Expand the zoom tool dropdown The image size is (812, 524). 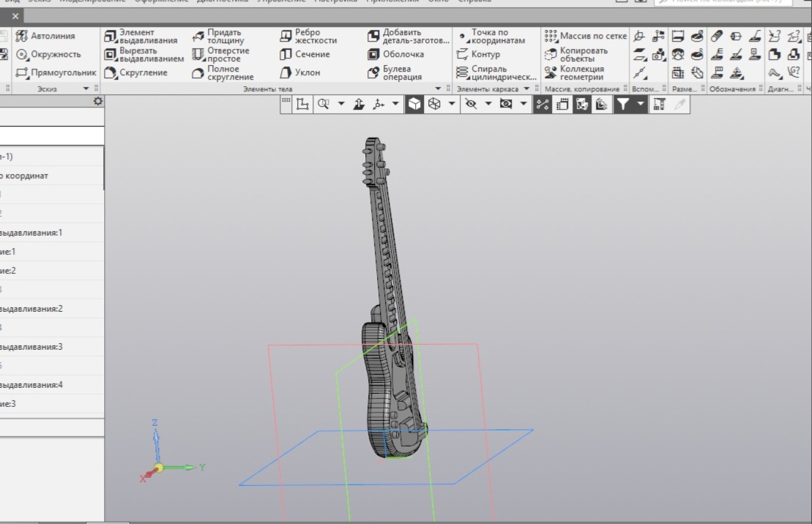[x=340, y=105]
